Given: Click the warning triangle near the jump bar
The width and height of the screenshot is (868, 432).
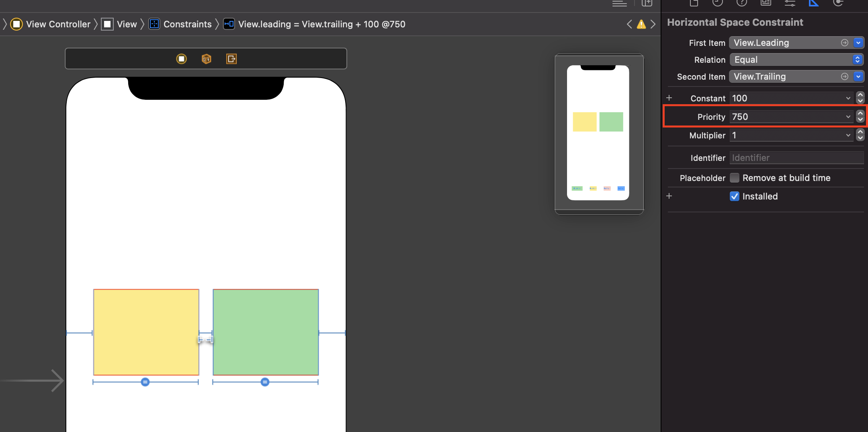Looking at the screenshot, I should point(641,24).
